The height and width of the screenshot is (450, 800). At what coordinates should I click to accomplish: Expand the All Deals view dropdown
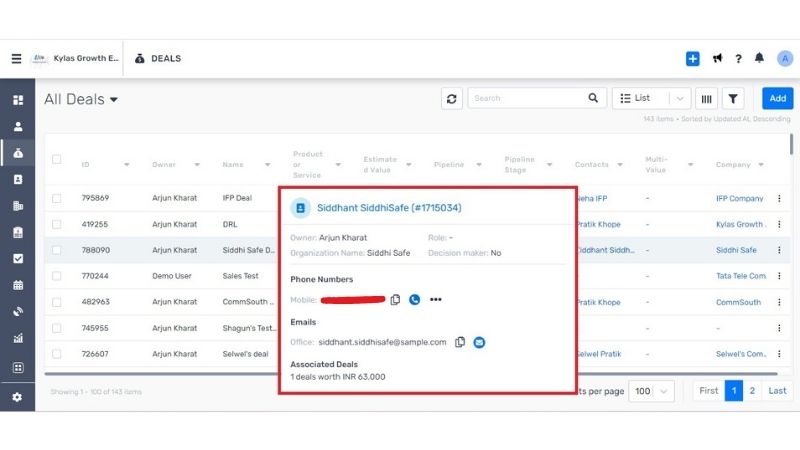[x=114, y=99]
